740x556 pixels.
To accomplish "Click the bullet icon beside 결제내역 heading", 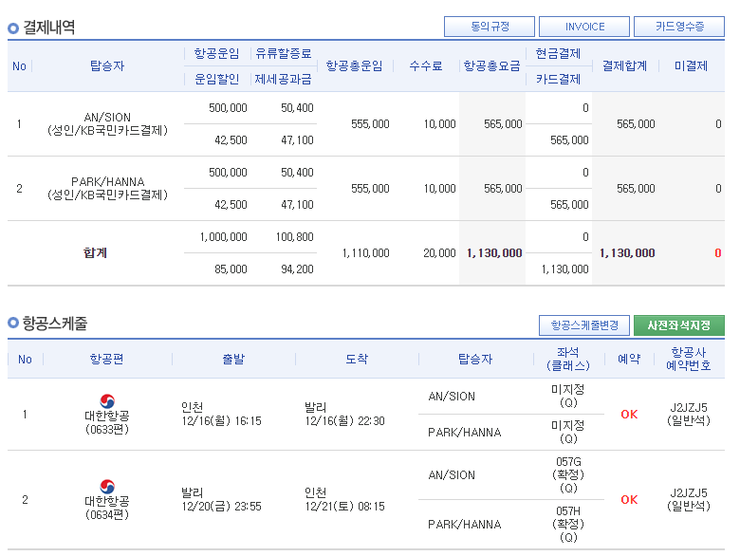I will pos(13,28).
